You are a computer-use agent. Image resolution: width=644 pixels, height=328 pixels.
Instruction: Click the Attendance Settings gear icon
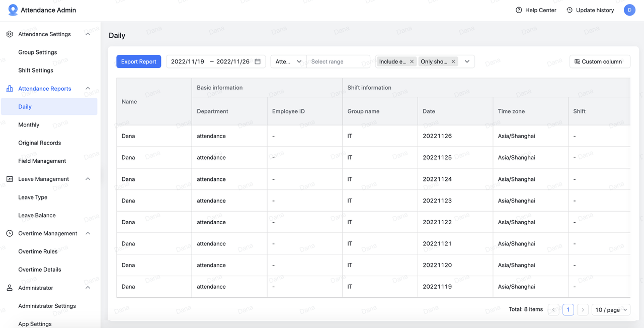(10, 34)
